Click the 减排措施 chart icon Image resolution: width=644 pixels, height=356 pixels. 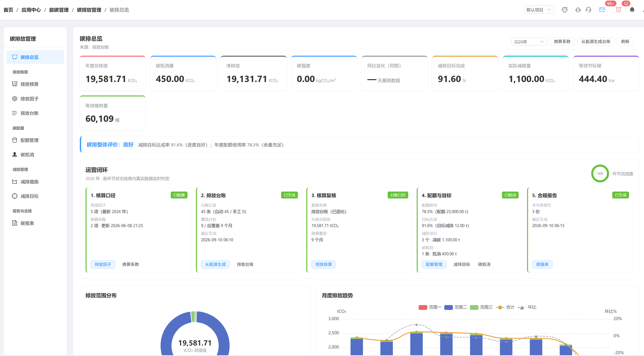coord(15,182)
